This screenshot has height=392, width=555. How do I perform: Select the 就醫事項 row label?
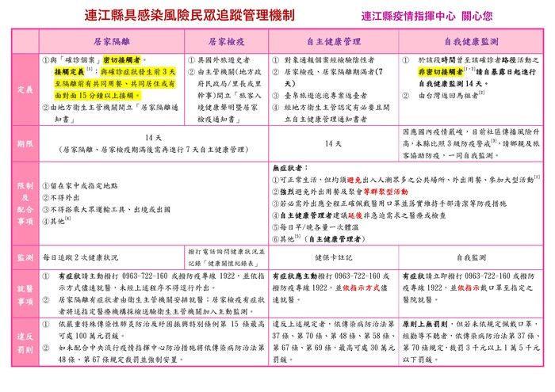coord(25,295)
